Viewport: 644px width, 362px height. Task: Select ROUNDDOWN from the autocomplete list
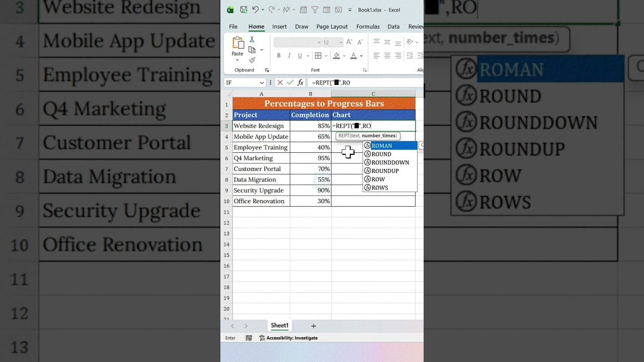point(390,162)
